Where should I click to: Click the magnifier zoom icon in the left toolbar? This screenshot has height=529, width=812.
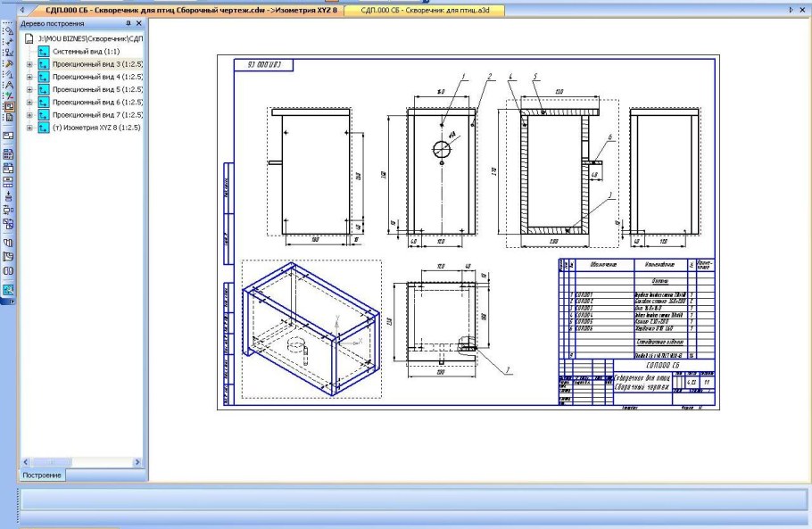pyautogui.click(x=9, y=290)
